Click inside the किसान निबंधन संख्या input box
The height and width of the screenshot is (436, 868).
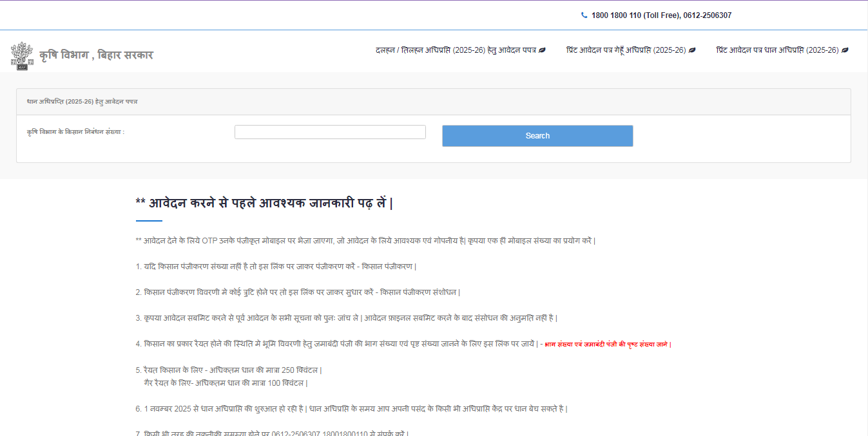(330, 131)
